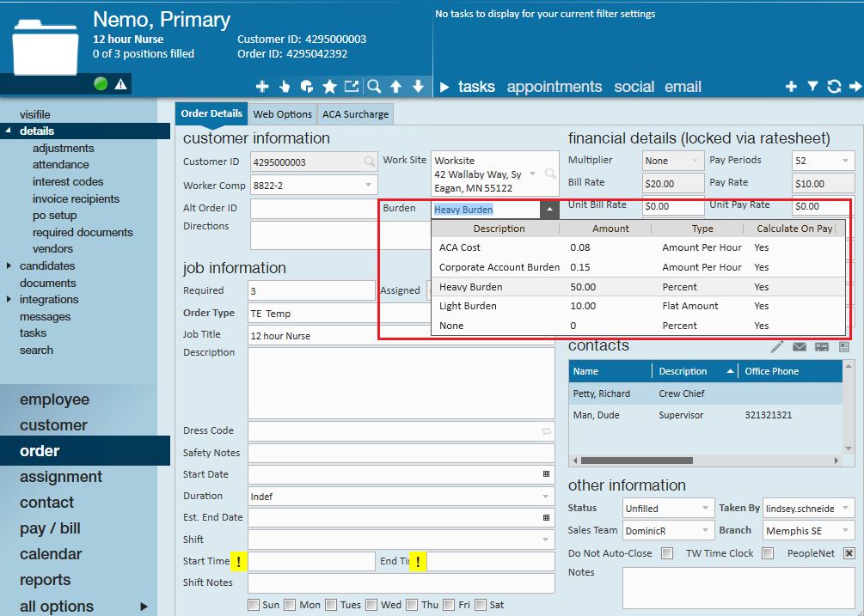
Task: Expand the candidates tree item
Action: (x=9, y=265)
